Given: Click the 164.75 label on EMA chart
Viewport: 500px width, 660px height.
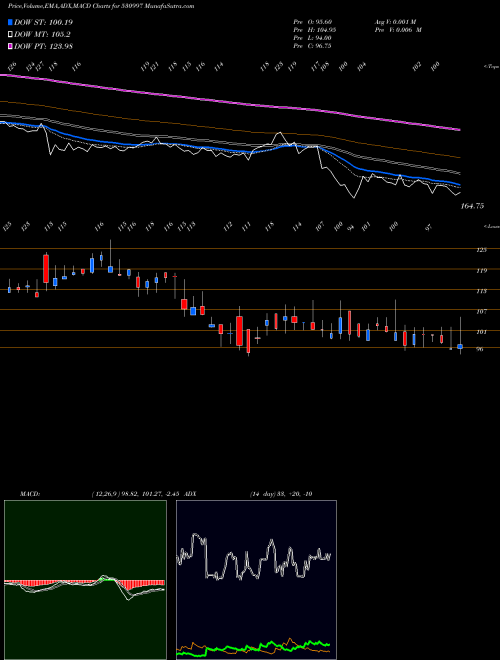Looking at the screenshot, I should click(472, 206).
